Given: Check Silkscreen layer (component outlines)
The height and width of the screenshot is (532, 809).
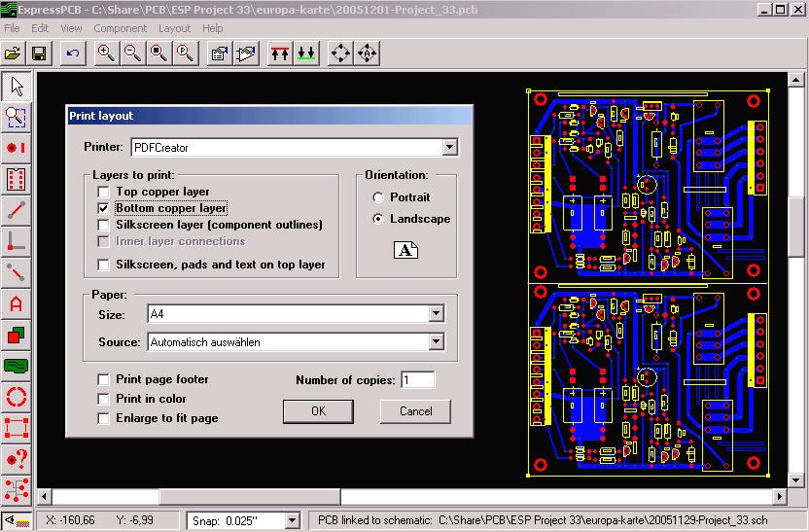Looking at the screenshot, I should 104,225.
